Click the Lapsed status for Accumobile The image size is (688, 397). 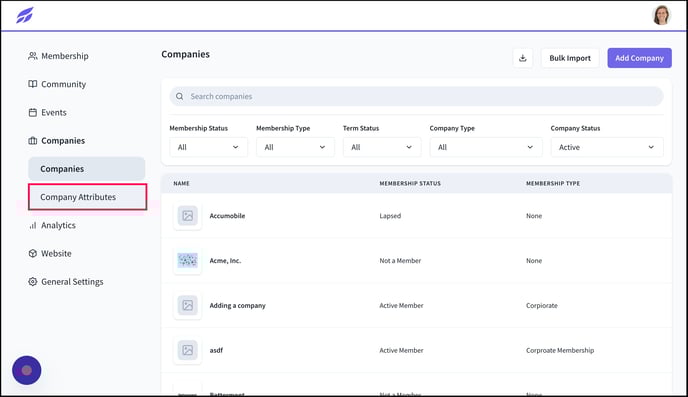(x=390, y=216)
